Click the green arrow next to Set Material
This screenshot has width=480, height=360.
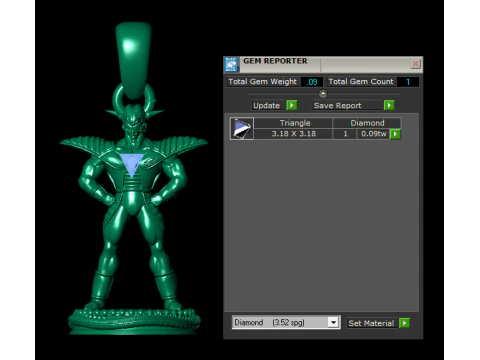[x=404, y=323]
